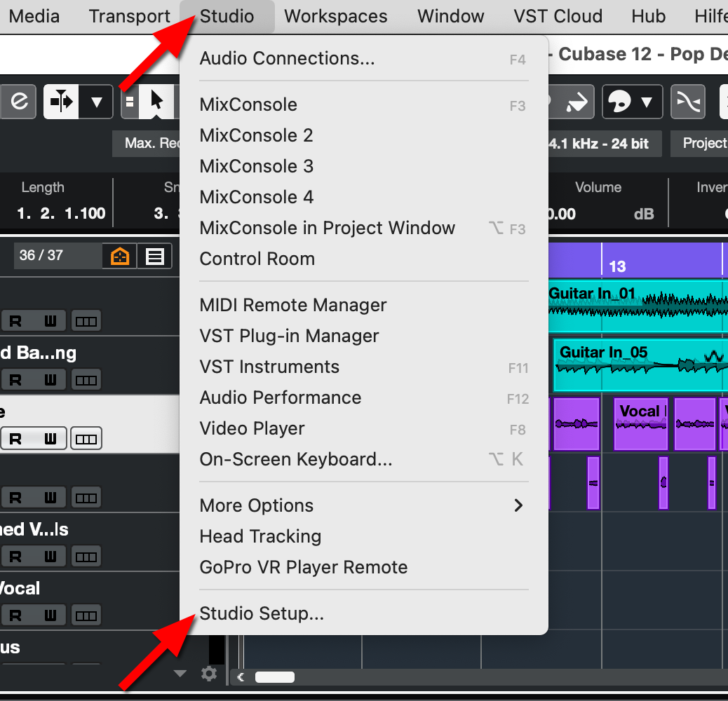The width and height of the screenshot is (728, 701).
Task: Open the track Visibility Agents list icon
Action: click(155, 256)
